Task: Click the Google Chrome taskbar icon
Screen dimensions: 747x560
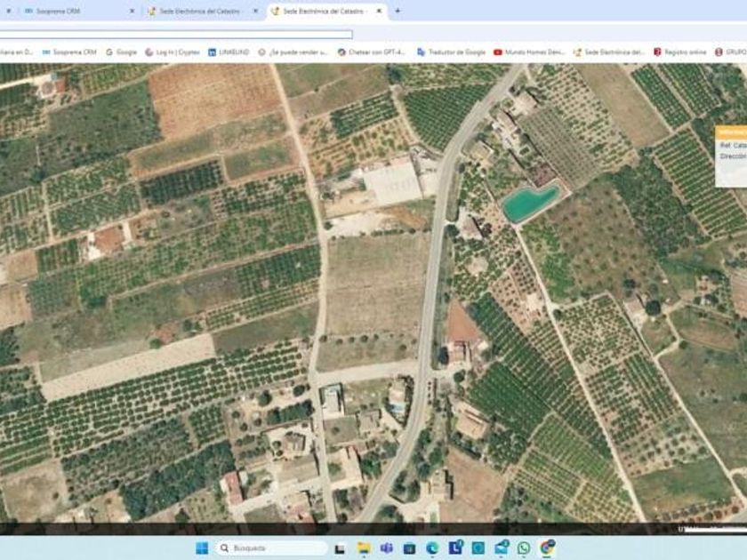Action: coord(547,548)
